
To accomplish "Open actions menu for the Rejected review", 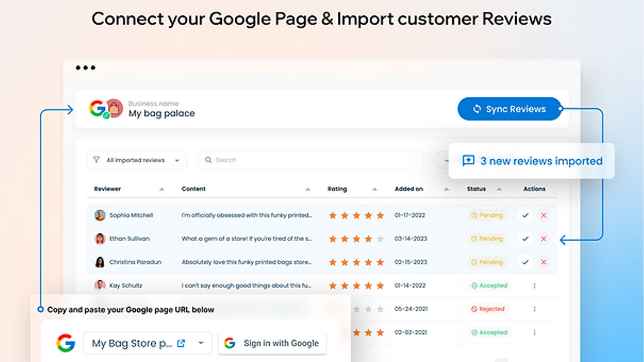I will coord(535,309).
